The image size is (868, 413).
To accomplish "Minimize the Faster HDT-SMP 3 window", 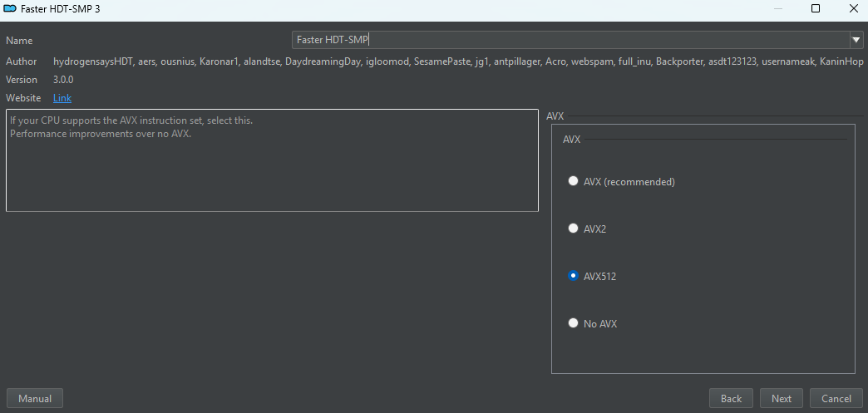I will [777, 9].
